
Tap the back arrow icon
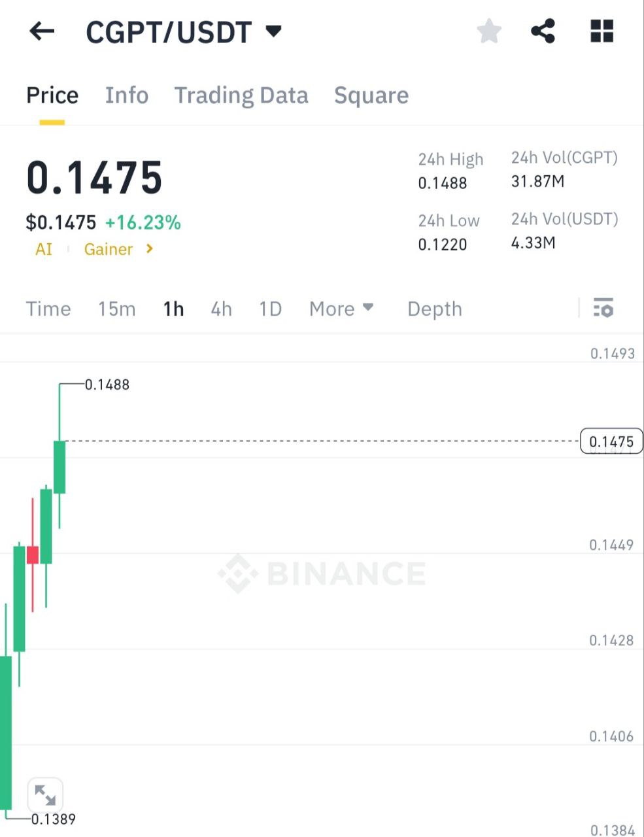(42, 31)
